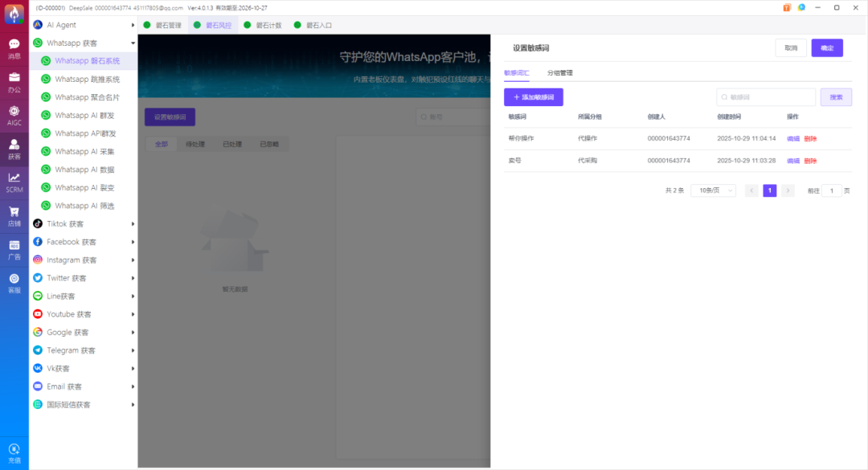Expand the Facebook 获客 arrow

coord(133,242)
